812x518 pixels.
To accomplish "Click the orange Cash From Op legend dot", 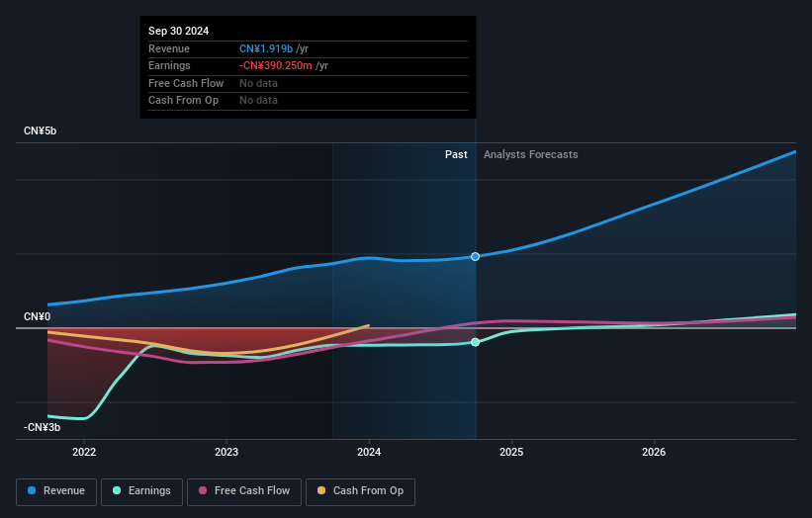I will point(321,490).
